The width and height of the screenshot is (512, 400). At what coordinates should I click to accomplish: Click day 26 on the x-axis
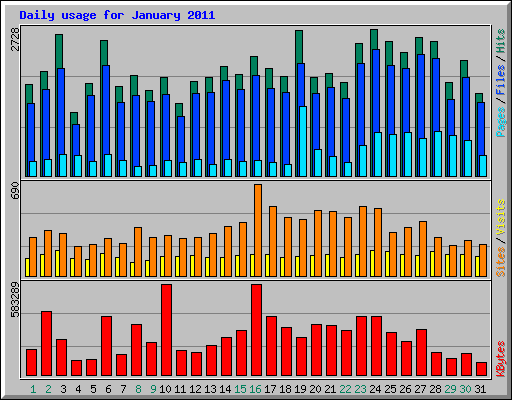pos(405,389)
